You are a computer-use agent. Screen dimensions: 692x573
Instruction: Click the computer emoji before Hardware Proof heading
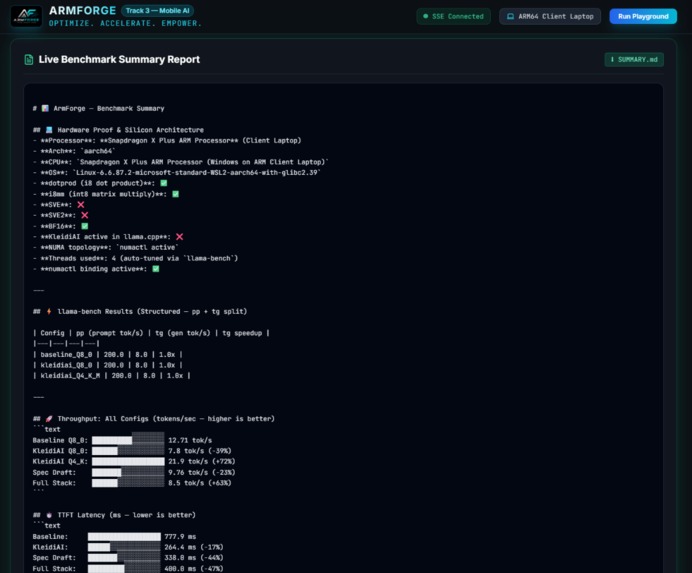pyautogui.click(x=49, y=130)
